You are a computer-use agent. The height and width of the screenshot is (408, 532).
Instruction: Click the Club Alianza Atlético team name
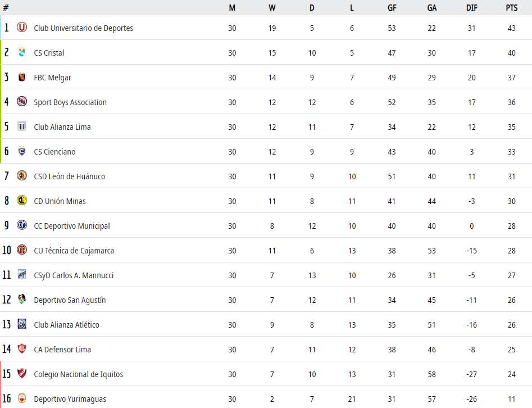click(x=66, y=325)
